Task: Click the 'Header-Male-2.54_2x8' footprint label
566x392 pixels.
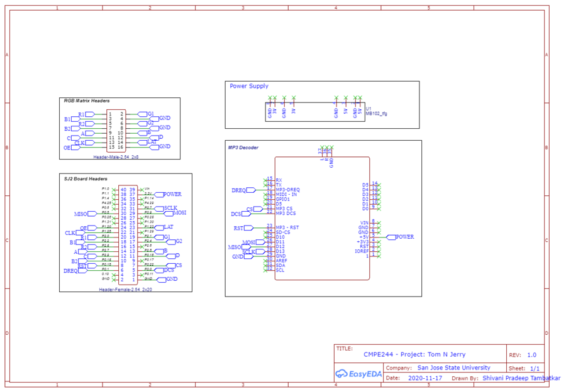Action: 116,157
